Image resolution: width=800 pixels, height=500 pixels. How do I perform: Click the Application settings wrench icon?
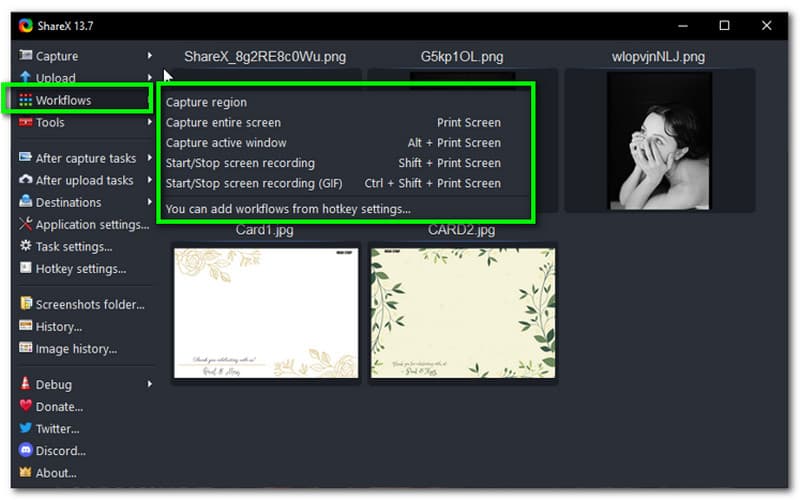[x=26, y=224]
